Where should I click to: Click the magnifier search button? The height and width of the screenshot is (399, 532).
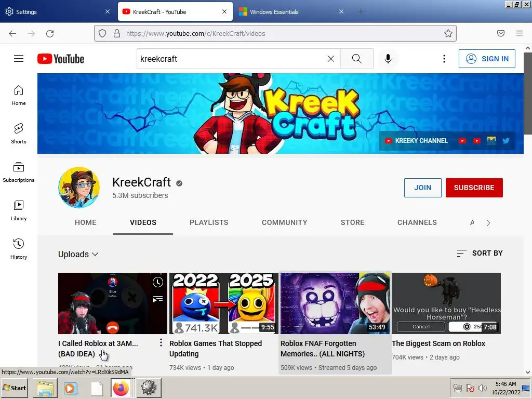(x=356, y=59)
